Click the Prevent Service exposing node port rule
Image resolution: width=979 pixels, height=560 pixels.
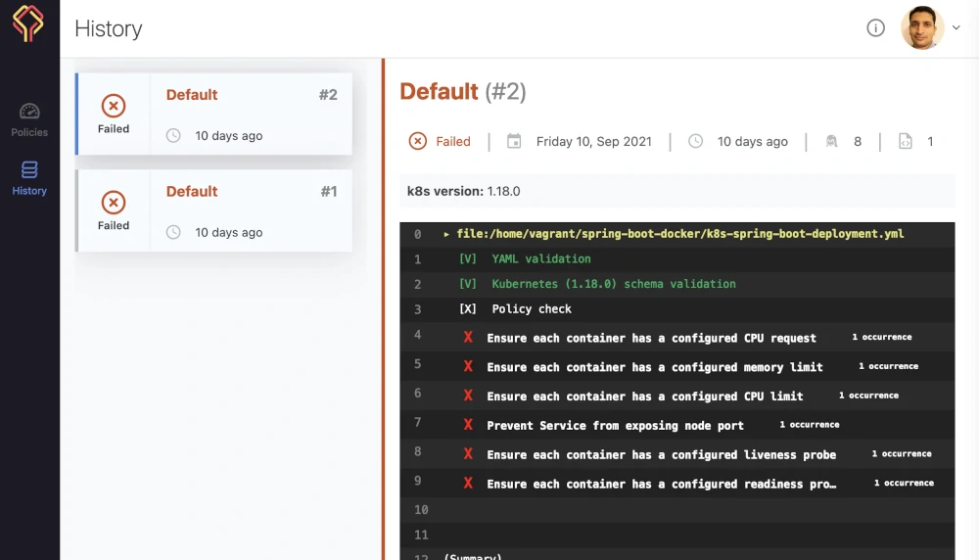coord(615,425)
